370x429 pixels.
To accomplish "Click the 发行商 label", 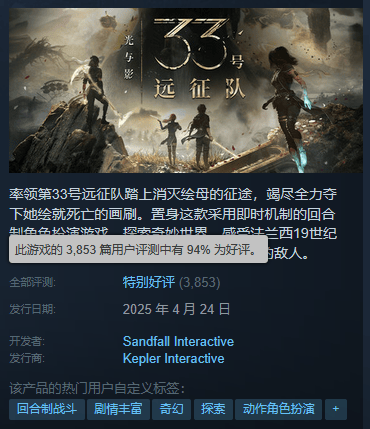I will tap(27, 359).
